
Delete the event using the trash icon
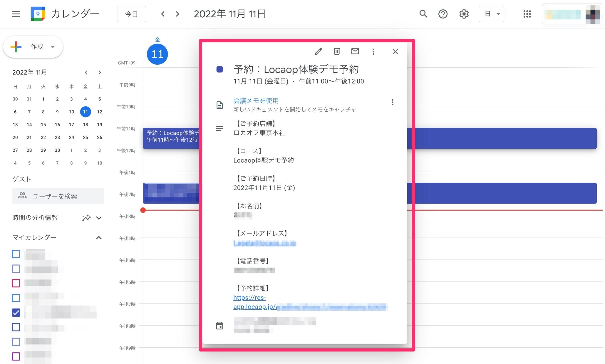[x=336, y=51]
